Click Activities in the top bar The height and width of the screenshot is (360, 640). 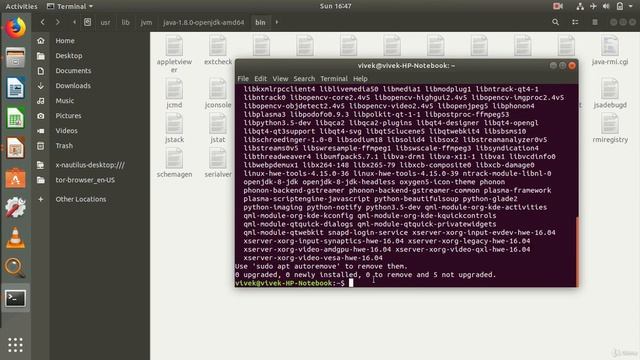coord(21,6)
